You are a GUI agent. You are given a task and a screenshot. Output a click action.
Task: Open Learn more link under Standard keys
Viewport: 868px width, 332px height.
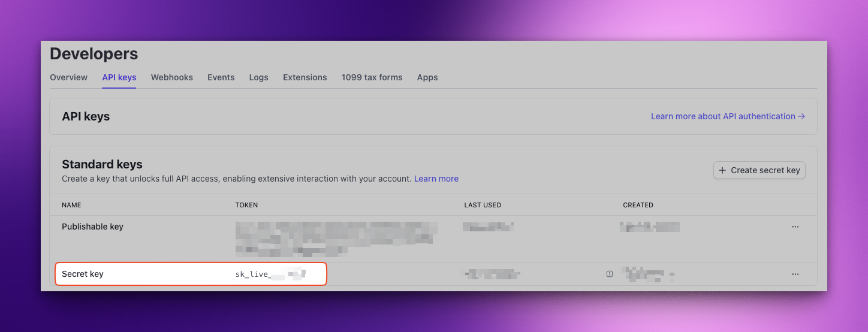(436, 179)
